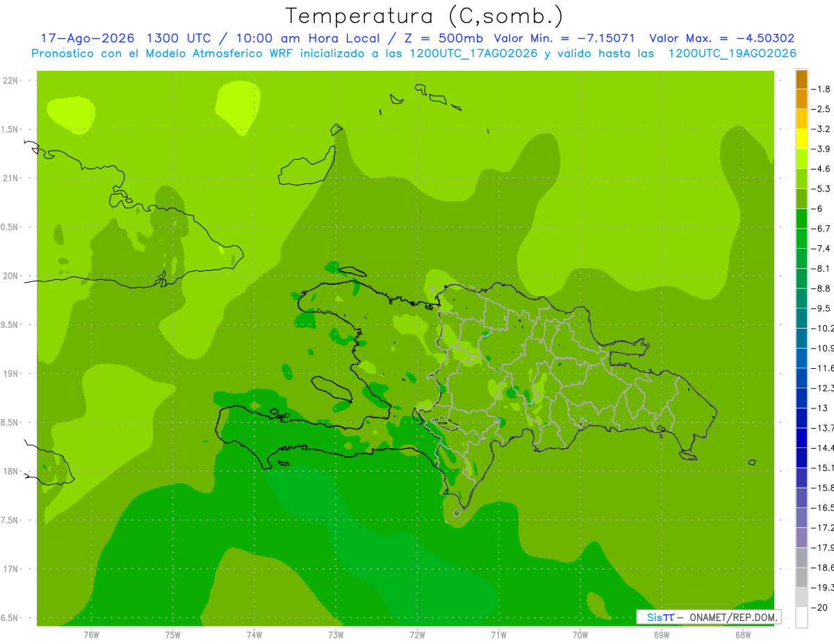Viewport: 834px width, 644px height.
Task: Click the "Valor Min. = -7.15071" readout
Action: (564, 38)
